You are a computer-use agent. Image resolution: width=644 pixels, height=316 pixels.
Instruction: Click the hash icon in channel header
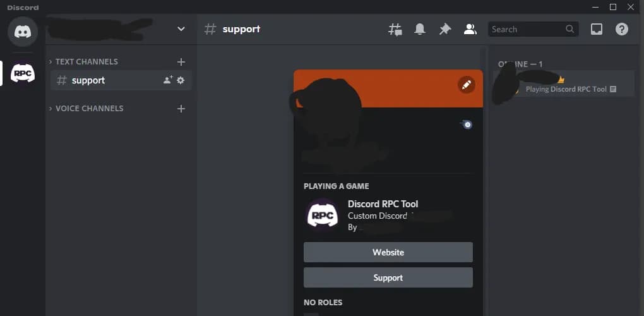pos(210,29)
